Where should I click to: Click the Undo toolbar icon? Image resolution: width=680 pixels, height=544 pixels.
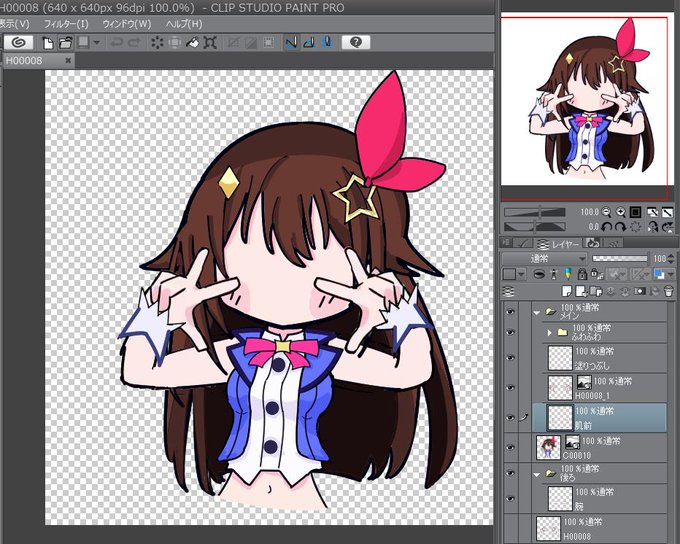click(x=117, y=43)
